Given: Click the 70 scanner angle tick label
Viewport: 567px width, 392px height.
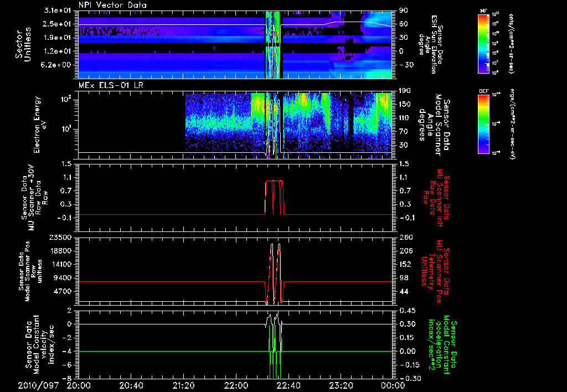Looking at the screenshot, I should point(403,132).
